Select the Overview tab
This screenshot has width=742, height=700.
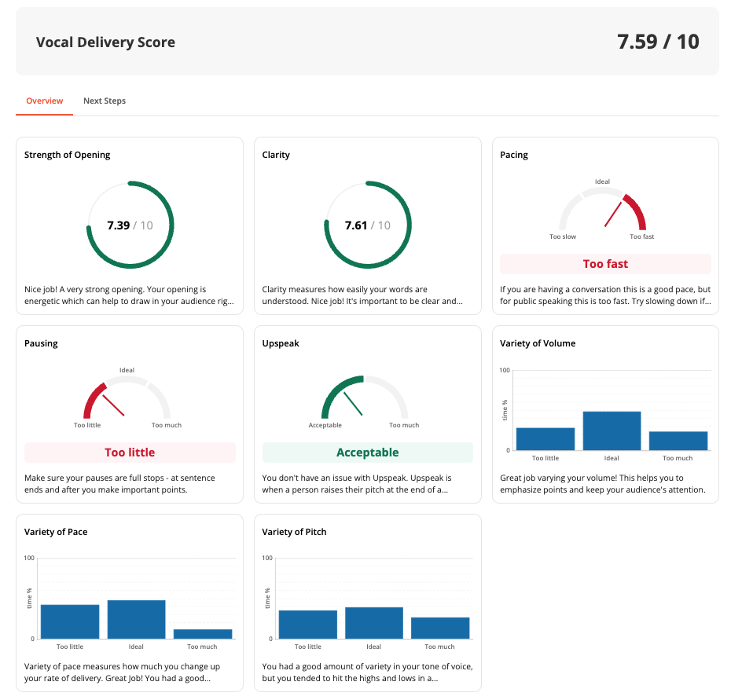(44, 101)
